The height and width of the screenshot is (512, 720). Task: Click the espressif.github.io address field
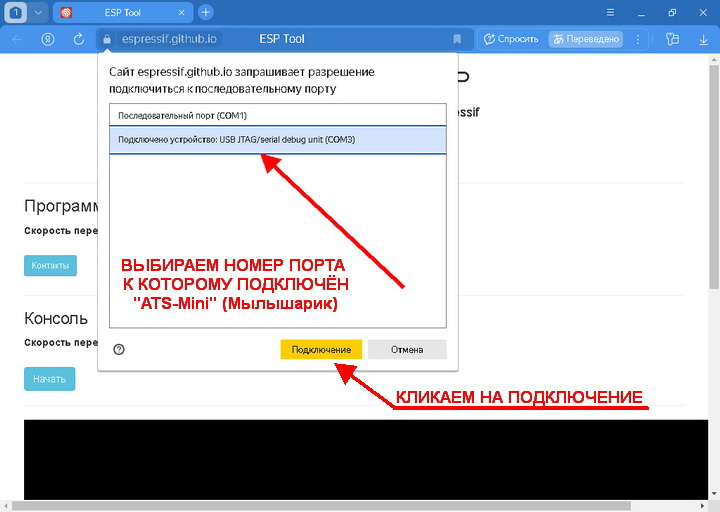point(169,39)
